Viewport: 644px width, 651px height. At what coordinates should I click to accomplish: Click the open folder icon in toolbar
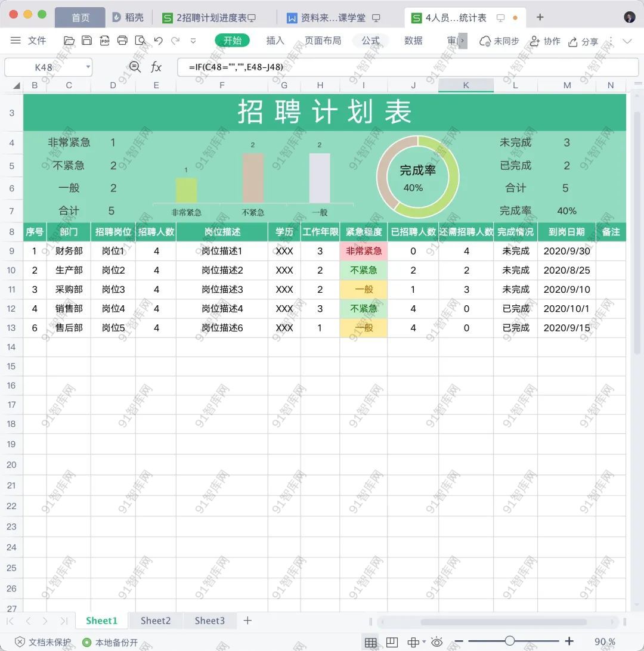(x=69, y=41)
